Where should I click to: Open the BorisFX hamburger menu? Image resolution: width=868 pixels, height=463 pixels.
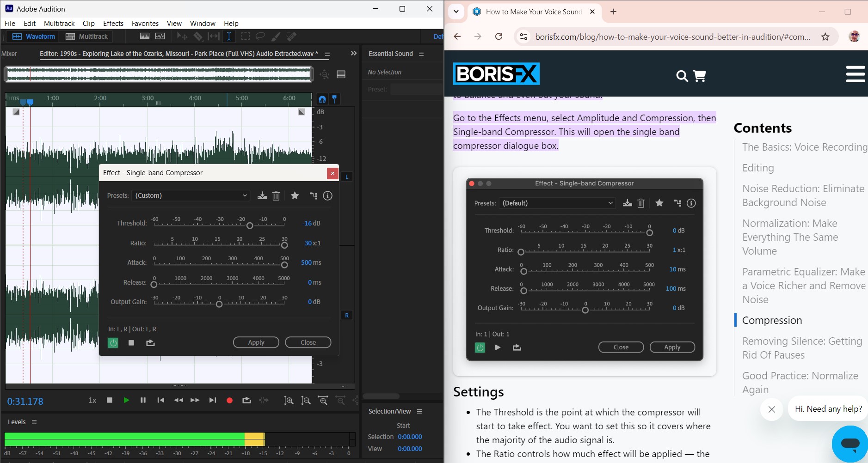click(x=855, y=74)
